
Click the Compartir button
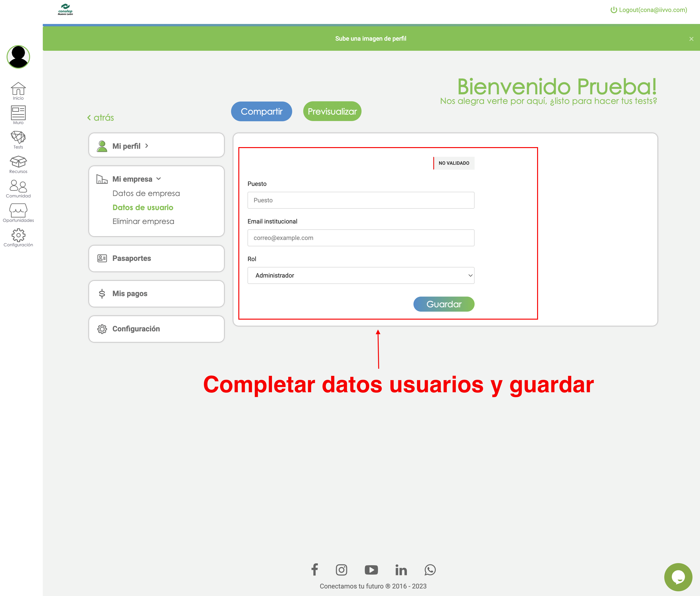(x=261, y=111)
